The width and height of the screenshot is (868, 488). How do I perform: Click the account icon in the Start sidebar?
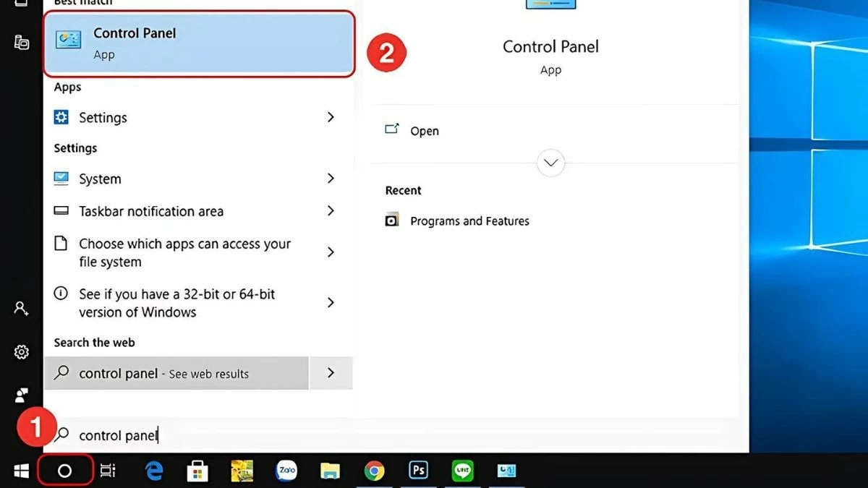20,309
